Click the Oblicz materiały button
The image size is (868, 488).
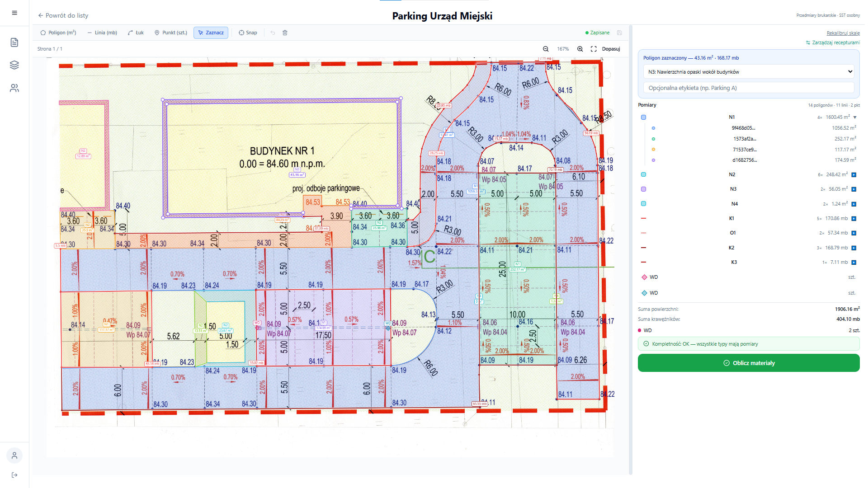coord(748,363)
